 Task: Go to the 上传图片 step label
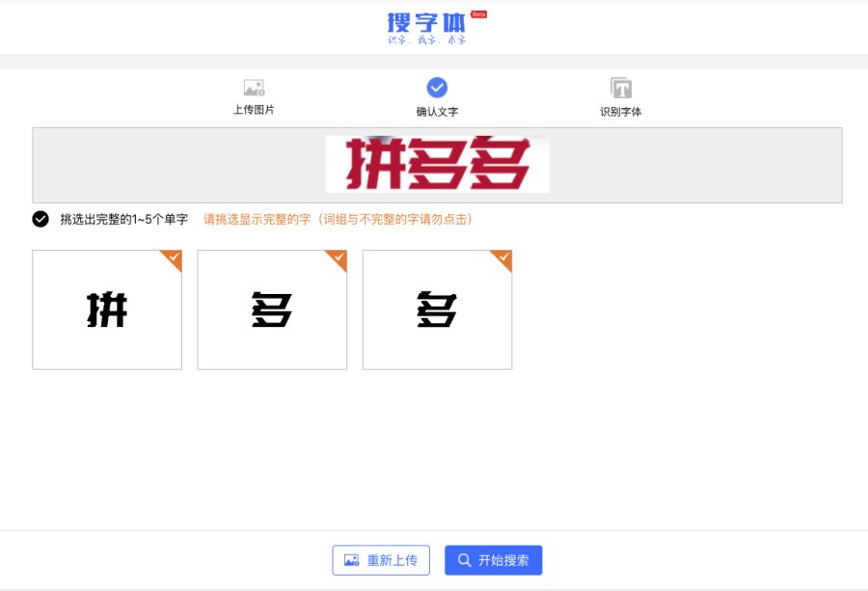click(x=254, y=110)
